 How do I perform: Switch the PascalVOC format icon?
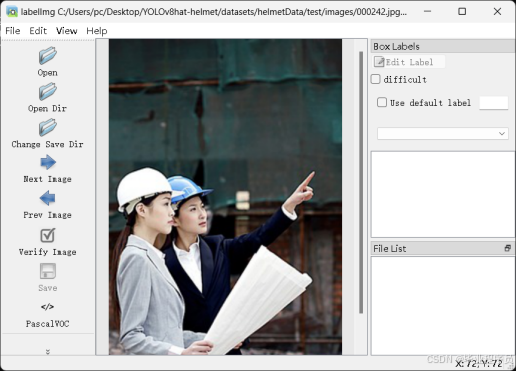pos(47,307)
